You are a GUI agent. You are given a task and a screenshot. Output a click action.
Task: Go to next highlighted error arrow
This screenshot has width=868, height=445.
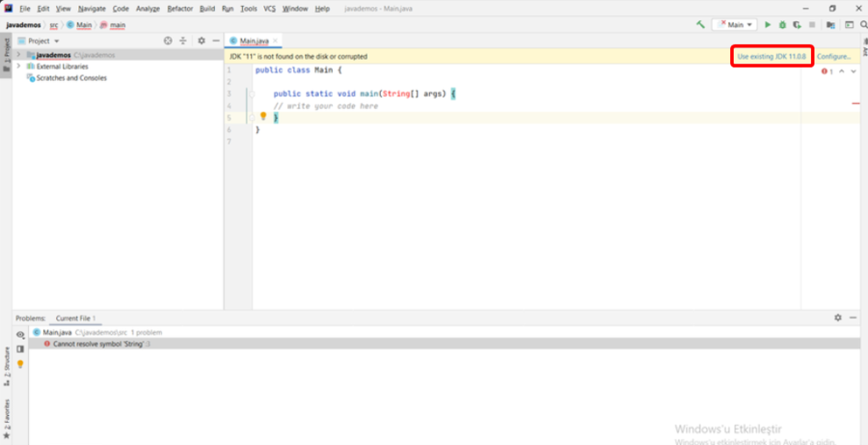(x=854, y=71)
